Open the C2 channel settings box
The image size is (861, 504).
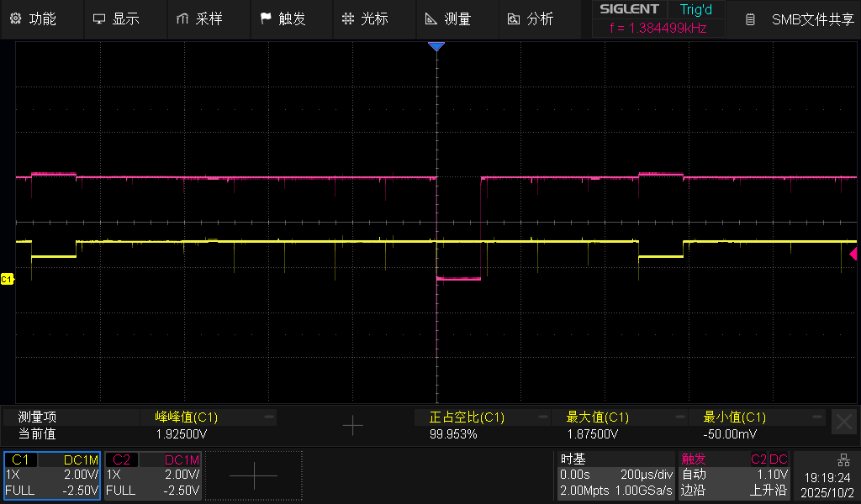pos(153,475)
